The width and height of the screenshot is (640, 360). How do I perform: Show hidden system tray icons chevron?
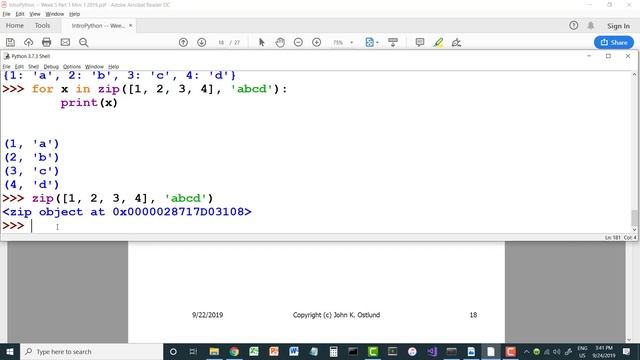pos(526,351)
